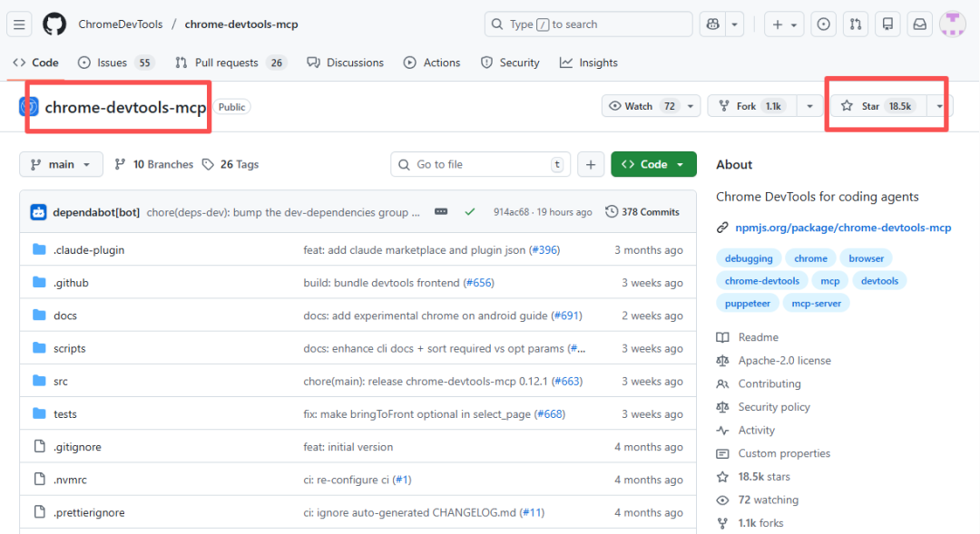The height and width of the screenshot is (534, 980).
Task: Switch to the Actions tab
Action: [x=432, y=63]
